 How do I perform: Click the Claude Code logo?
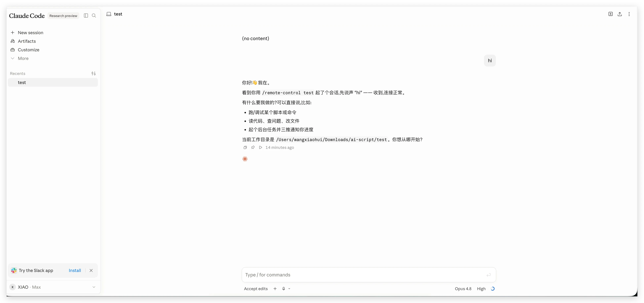coord(27,16)
